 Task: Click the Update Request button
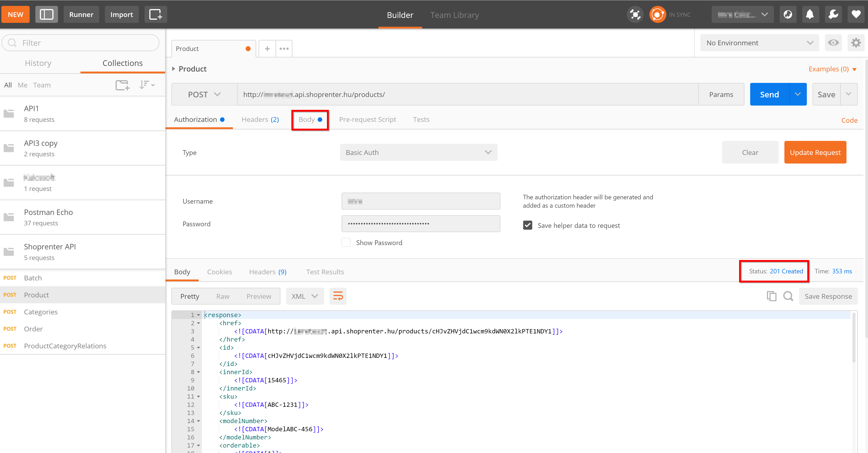(815, 152)
